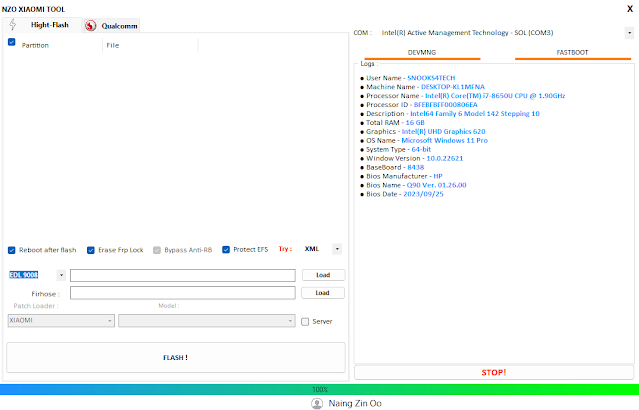Open the EDL 9008 mode dropdown
Screen dimensions: 639x410
tap(61, 275)
